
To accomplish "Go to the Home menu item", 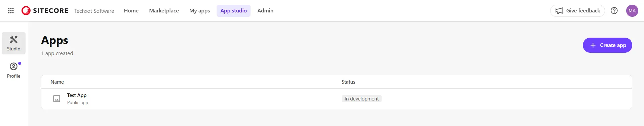I will click(131, 11).
